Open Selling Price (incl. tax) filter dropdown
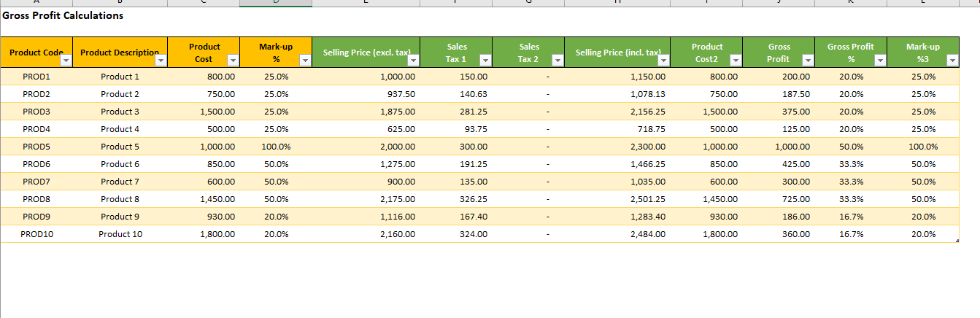The width and height of the screenshot is (980, 318). click(663, 61)
